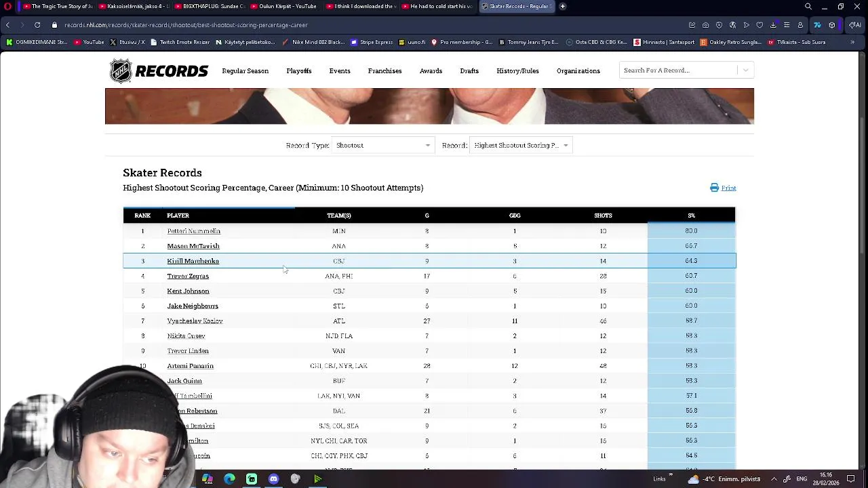Sort table by the SHOTS column header
This screenshot has width=868, height=488.
click(x=603, y=216)
